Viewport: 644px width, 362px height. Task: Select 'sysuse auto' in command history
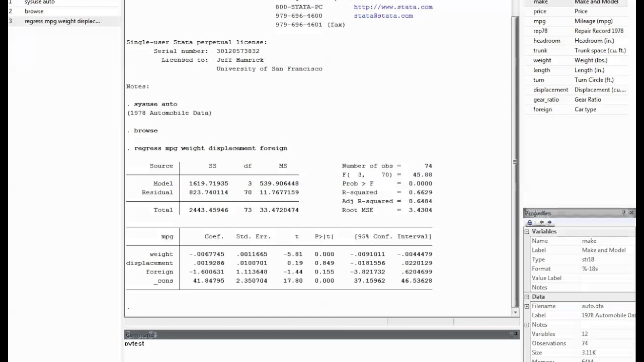[40, 2]
